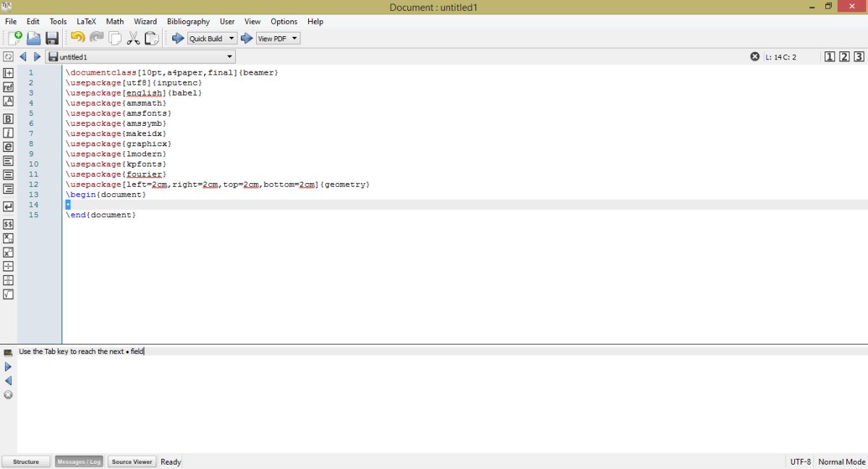Image resolution: width=868 pixels, height=469 pixels.
Task: Click the Normal Mode status bar label
Action: pyautogui.click(x=842, y=462)
